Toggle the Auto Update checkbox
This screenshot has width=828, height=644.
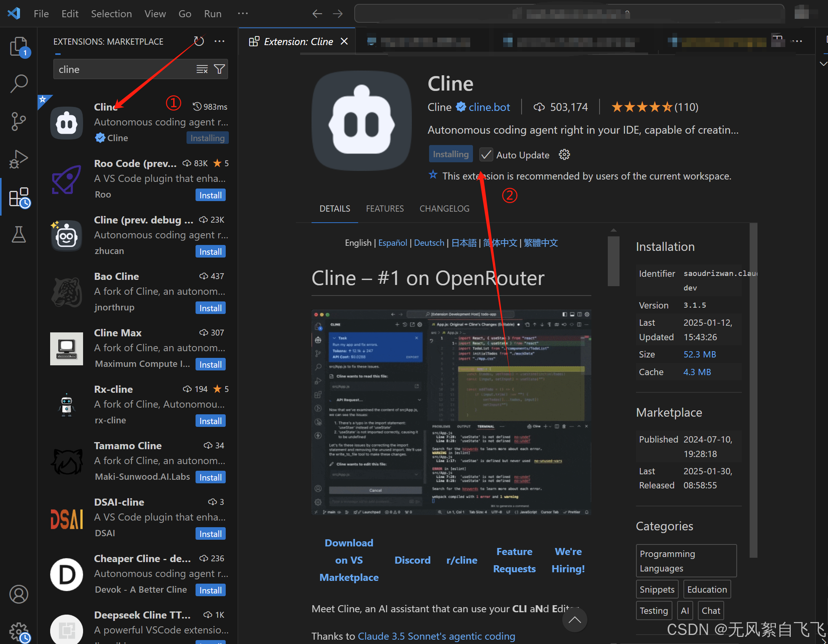coord(486,155)
